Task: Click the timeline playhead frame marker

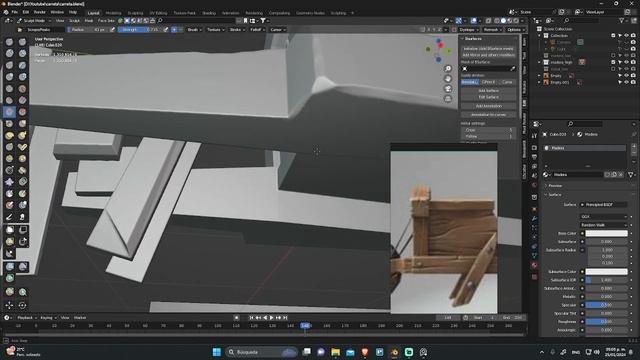Action: click(x=305, y=326)
